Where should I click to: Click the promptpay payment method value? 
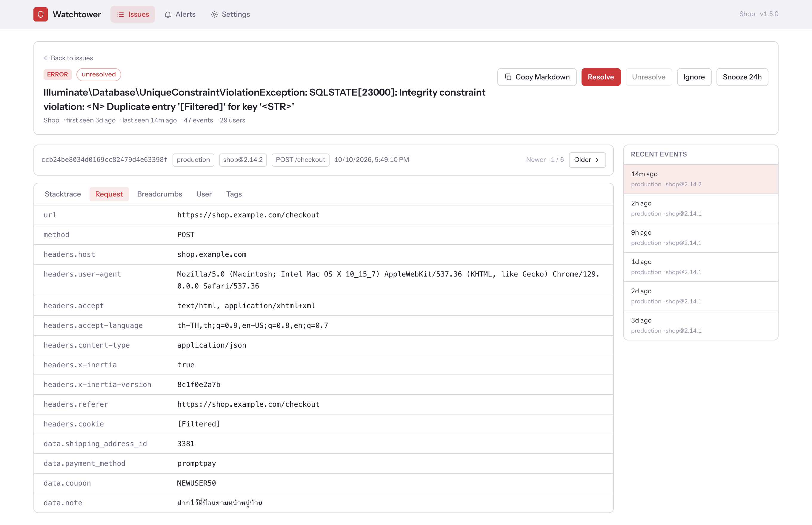click(x=196, y=464)
